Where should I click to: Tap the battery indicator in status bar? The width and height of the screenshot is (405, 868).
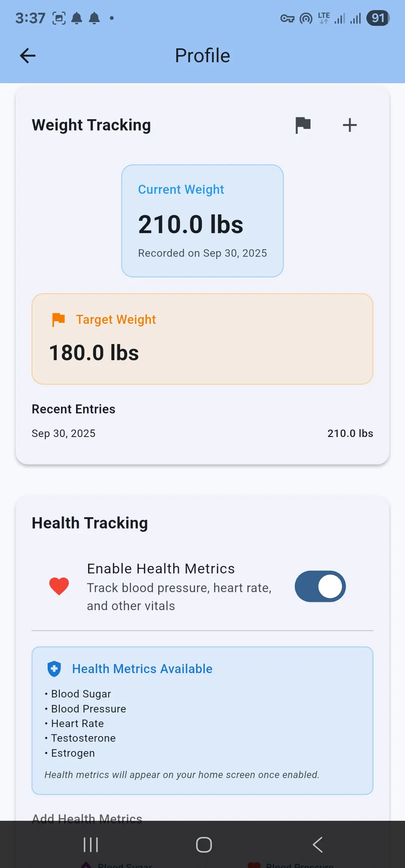[x=378, y=18]
